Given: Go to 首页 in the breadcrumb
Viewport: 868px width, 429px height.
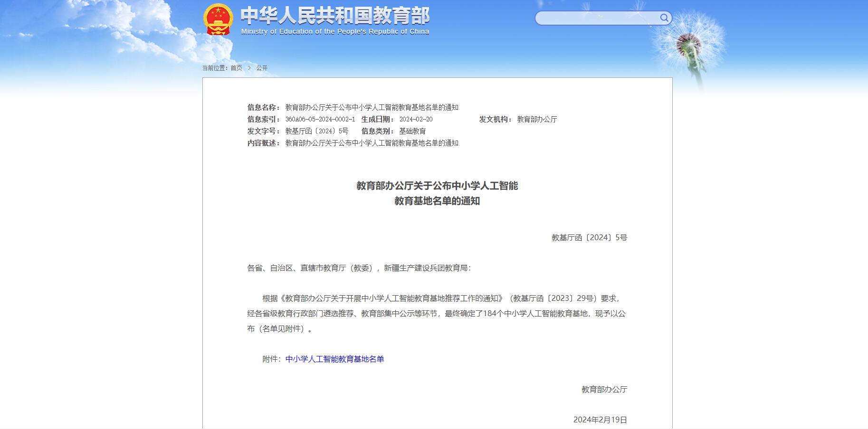Looking at the screenshot, I should 236,68.
